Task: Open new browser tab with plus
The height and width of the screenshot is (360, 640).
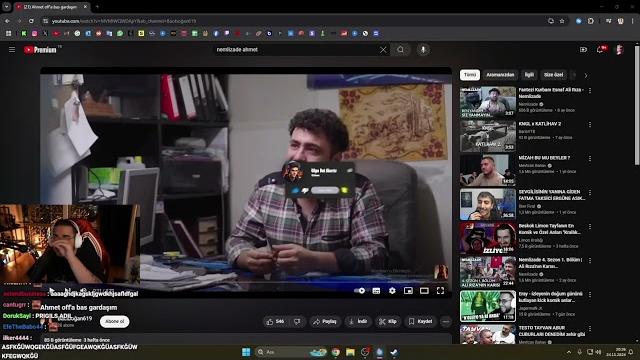Action: (97, 7)
